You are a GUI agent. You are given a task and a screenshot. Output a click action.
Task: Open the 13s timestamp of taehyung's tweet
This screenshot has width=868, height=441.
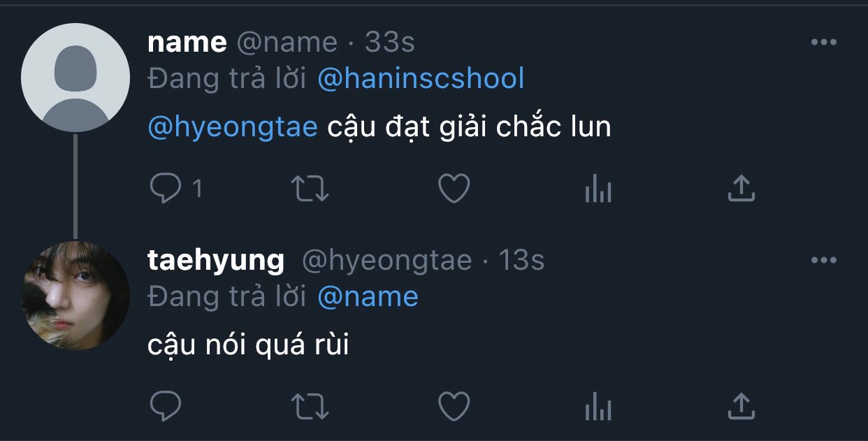(521, 261)
